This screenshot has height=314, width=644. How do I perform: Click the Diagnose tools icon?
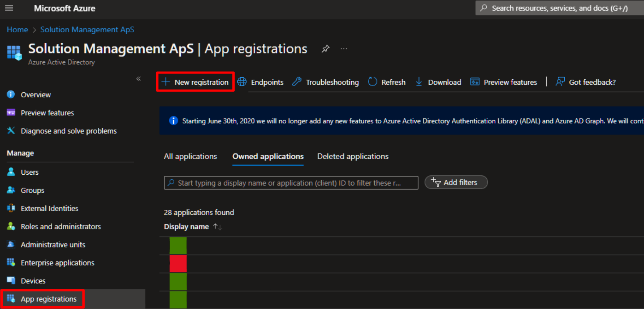click(x=11, y=130)
